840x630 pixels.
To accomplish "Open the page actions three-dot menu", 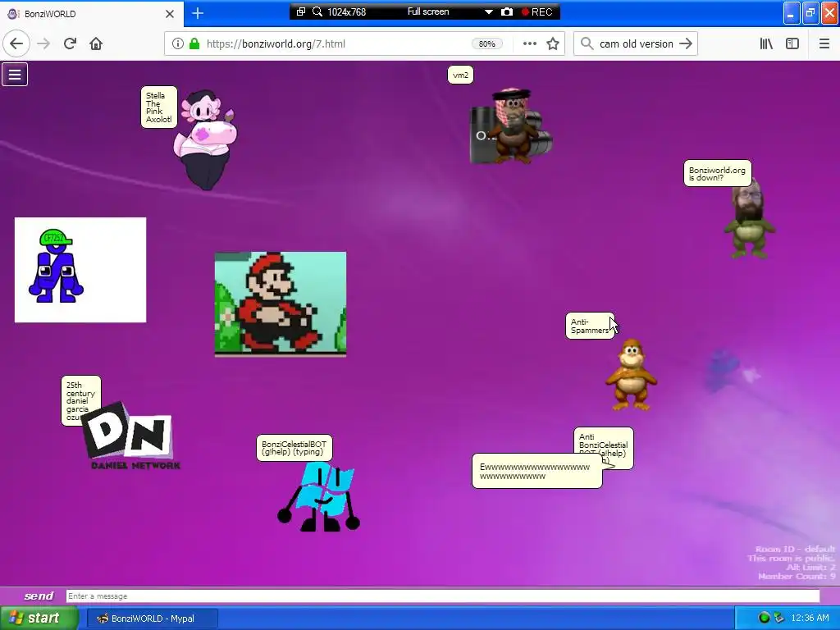I will tap(529, 43).
